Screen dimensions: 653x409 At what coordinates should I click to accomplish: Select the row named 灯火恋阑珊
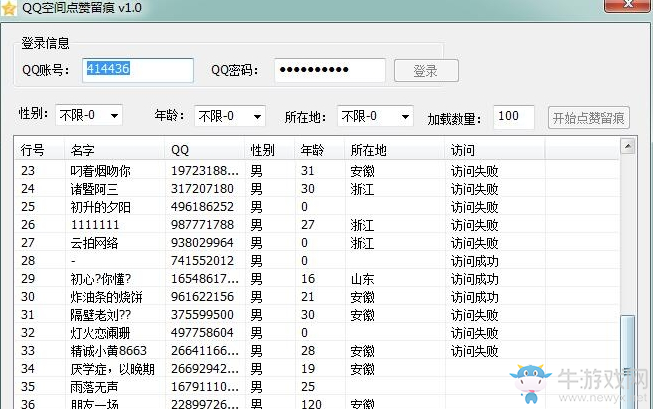317,332
